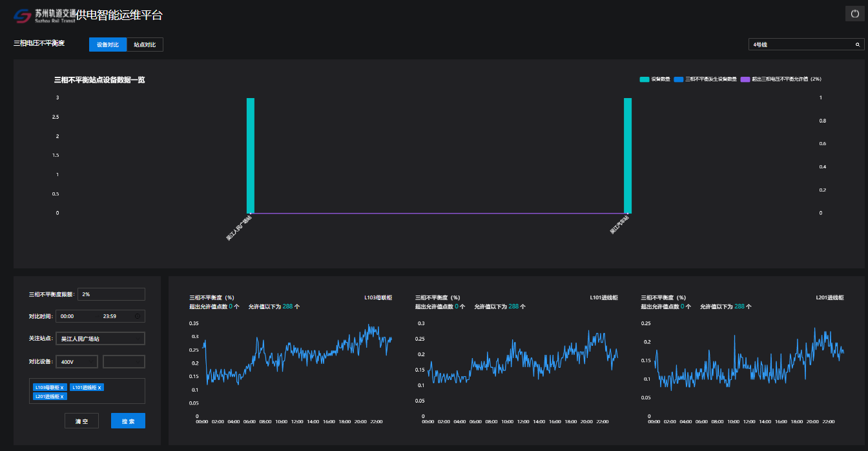Image resolution: width=868 pixels, height=451 pixels.
Task: Click the 清空 clear button
Action: [x=81, y=421]
